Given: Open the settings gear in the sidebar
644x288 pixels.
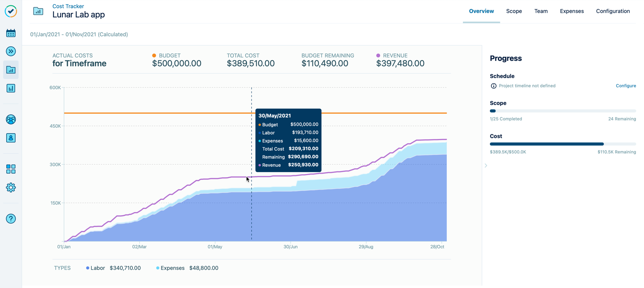Looking at the screenshot, I should (11, 188).
